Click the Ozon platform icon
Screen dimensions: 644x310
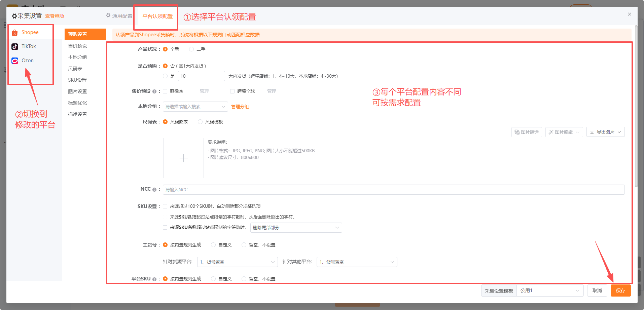15,61
